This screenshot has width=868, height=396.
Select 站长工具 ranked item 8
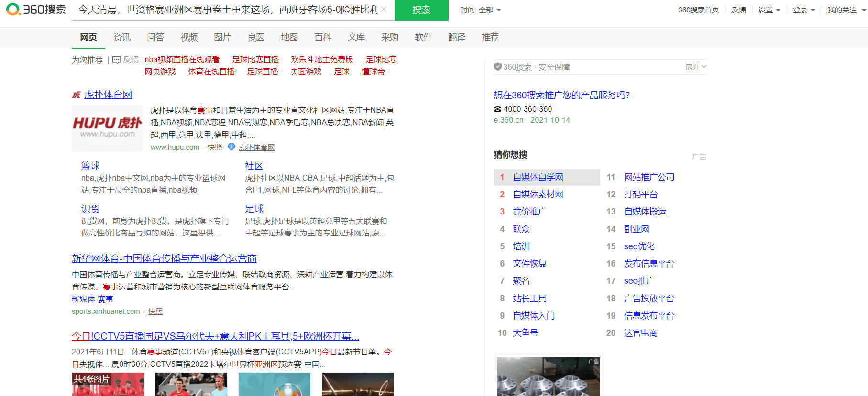point(530,299)
